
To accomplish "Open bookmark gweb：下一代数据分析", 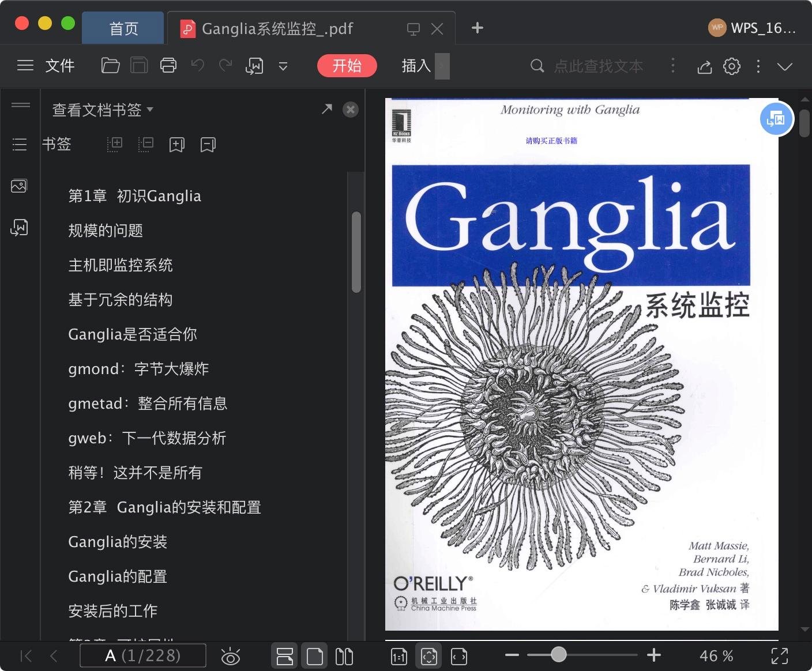I will click(x=147, y=438).
